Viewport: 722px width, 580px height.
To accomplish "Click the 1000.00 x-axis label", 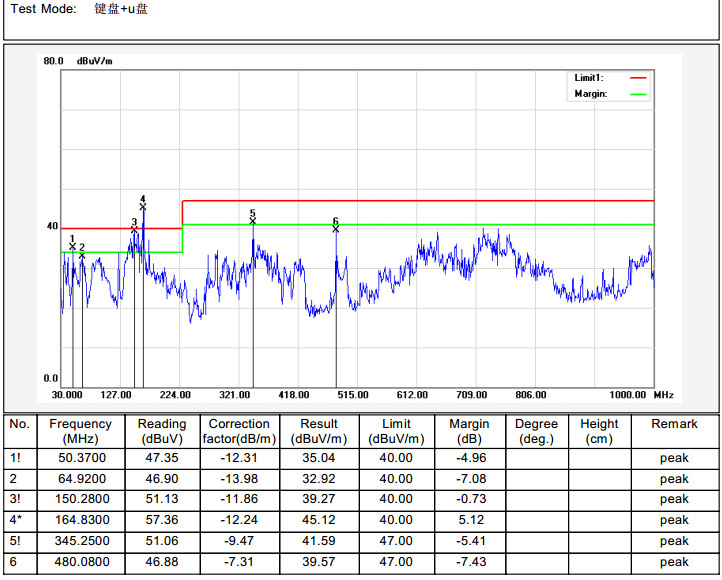I will coord(628,395).
